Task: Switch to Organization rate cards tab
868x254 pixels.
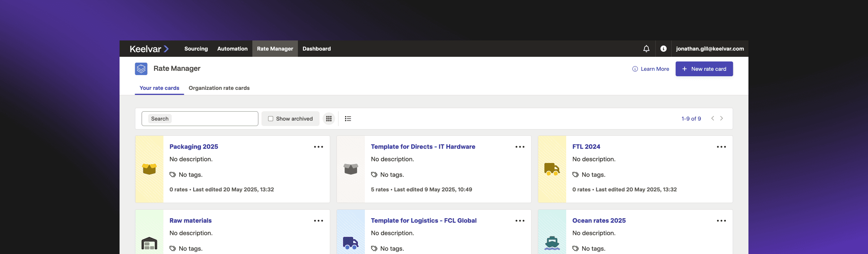Action: [219, 88]
